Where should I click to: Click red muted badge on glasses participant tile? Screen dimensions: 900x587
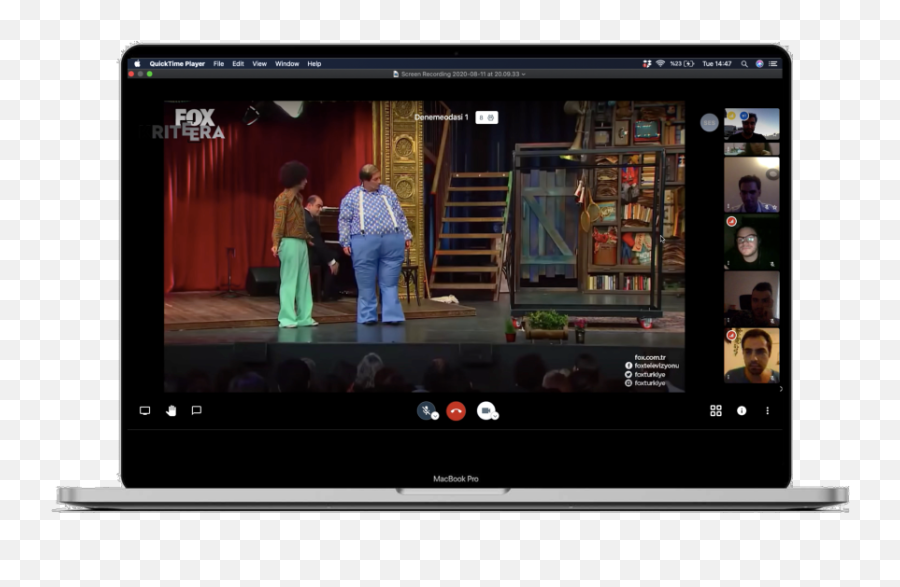point(731,221)
